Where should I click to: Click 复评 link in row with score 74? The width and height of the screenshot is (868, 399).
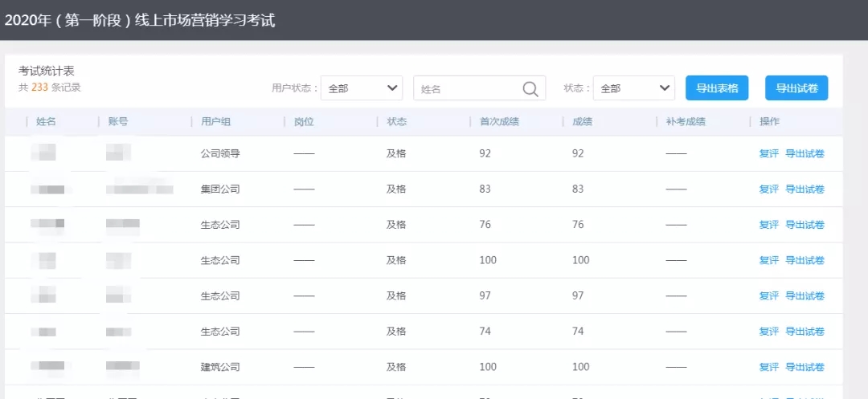click(769, 332)
